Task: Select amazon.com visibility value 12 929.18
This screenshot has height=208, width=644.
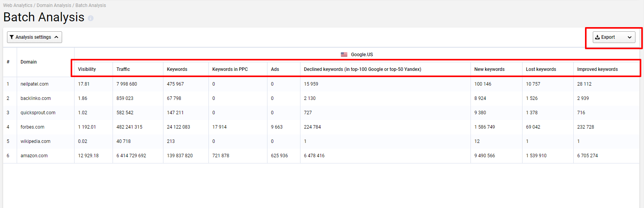Action: [x=88, y=156]
